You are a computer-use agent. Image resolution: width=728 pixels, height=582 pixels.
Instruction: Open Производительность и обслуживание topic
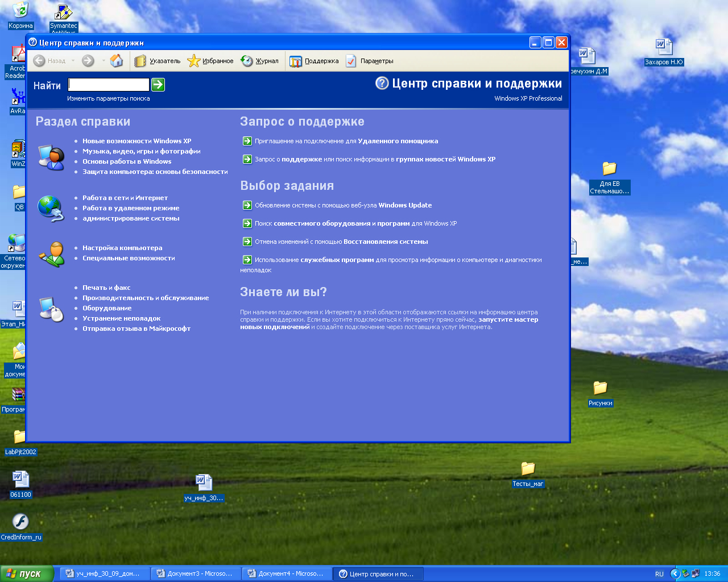point(146,298)
